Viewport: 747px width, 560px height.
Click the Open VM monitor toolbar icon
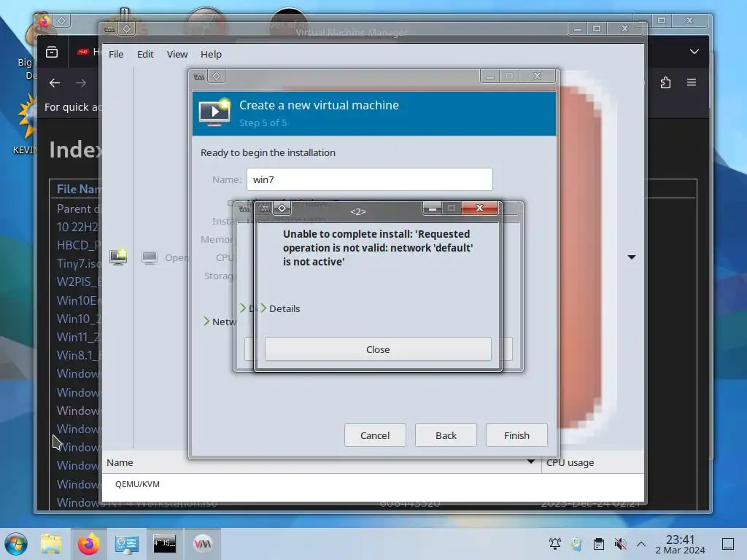tap(150, 257)
